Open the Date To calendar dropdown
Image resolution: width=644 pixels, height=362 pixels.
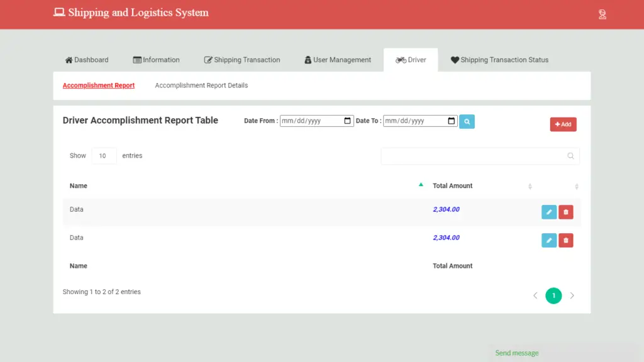pyautogui.click(x=450, y=121)
